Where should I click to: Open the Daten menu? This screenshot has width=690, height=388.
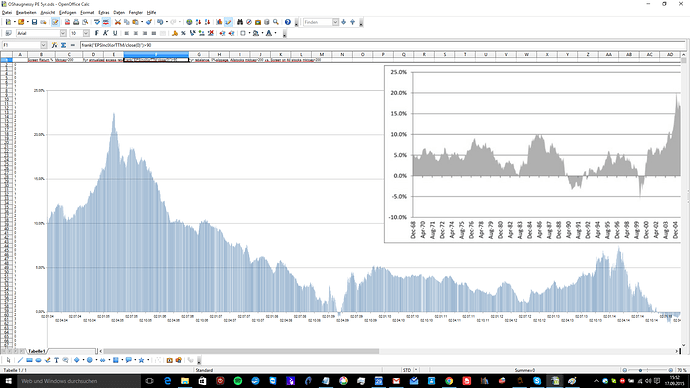pos(119,12)
